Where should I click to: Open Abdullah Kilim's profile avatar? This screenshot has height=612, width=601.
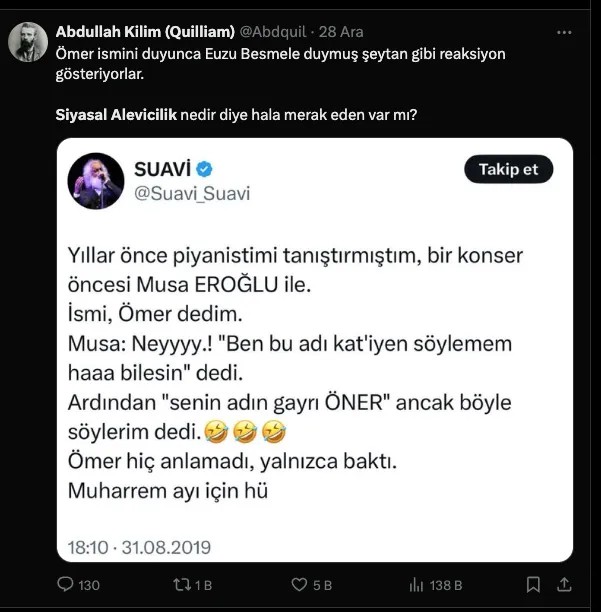27,41
